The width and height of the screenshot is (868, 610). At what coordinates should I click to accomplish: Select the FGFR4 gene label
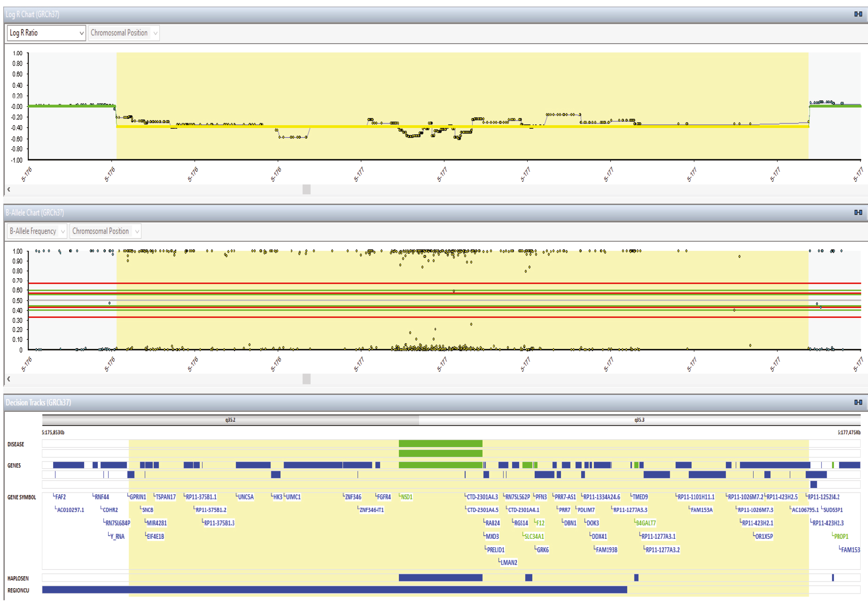click(x=384, y=497)
